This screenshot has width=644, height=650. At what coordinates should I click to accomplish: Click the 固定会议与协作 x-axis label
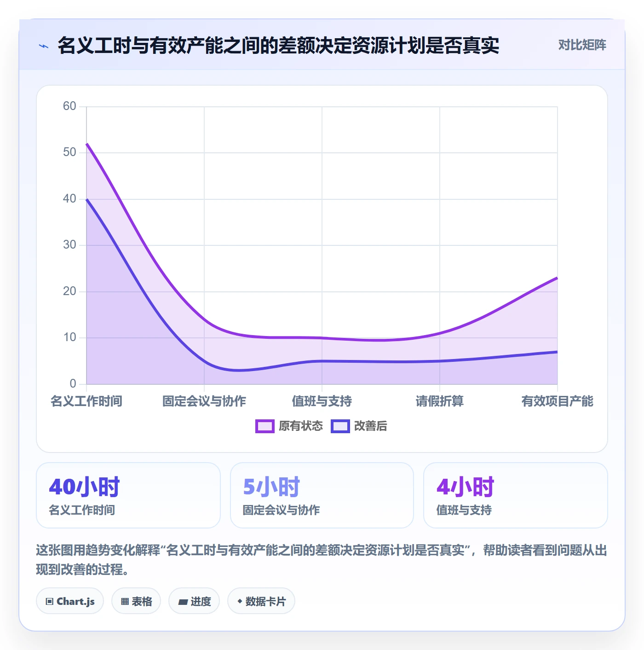(x=204, y=401)
